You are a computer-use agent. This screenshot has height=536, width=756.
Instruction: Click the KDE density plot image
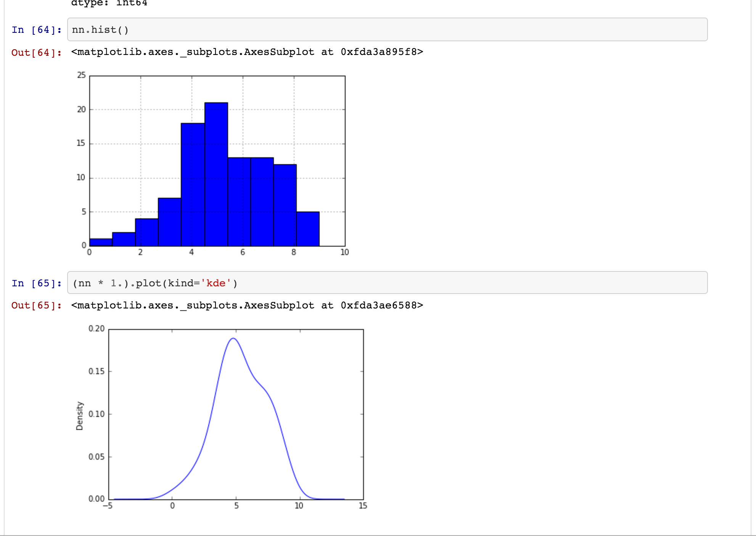click(x=221, y=417)
